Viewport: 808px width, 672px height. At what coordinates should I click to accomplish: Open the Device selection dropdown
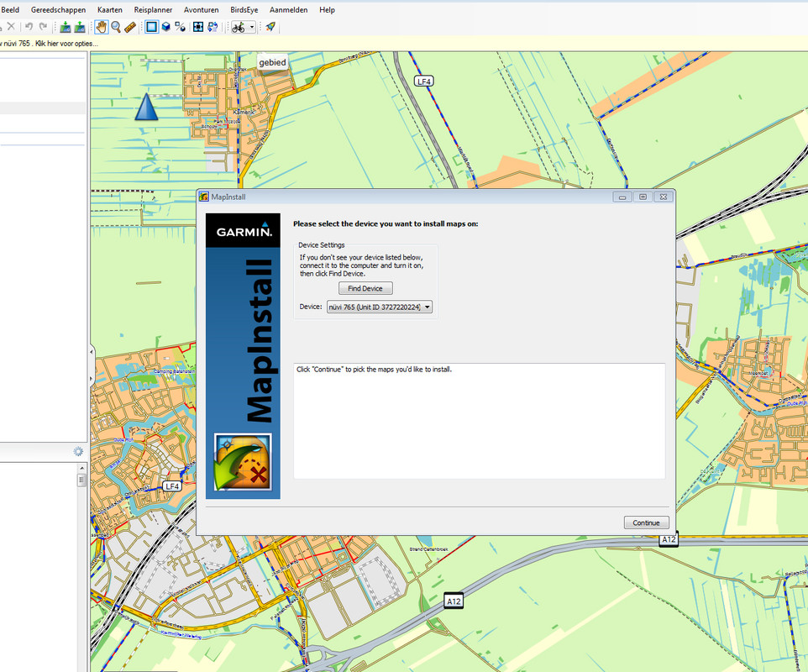[x=380, y=307]
